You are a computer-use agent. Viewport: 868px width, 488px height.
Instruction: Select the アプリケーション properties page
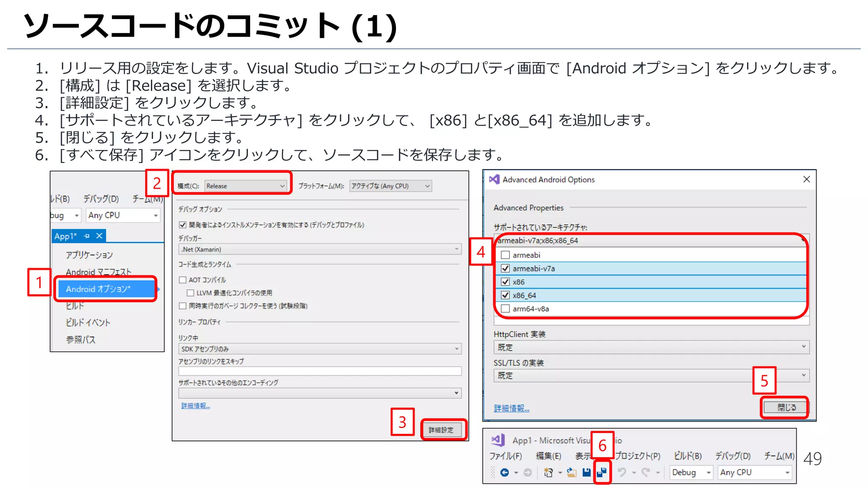(89, 255)
